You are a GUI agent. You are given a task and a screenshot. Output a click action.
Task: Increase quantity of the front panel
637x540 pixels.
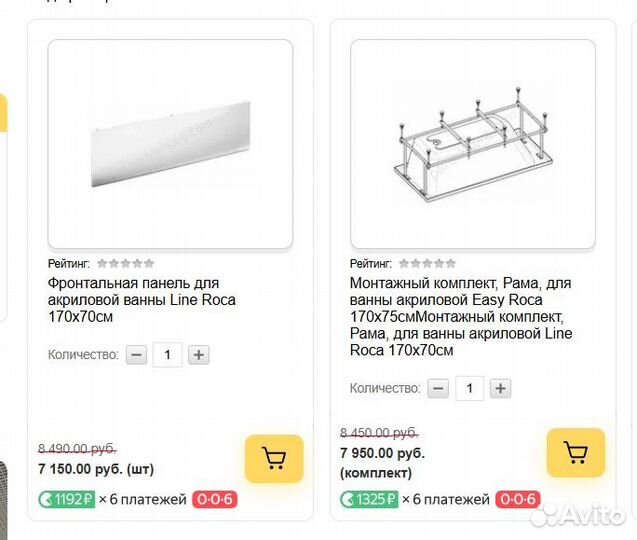point(199,354)
